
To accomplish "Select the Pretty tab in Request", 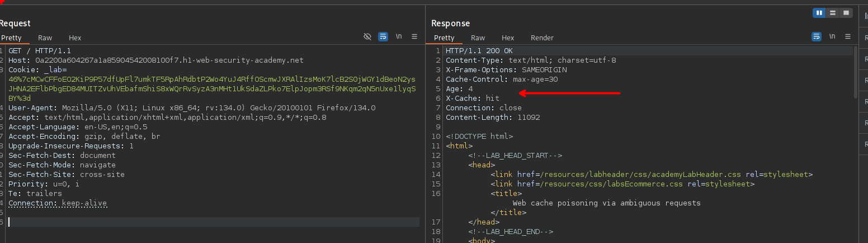I will (11, 38).
